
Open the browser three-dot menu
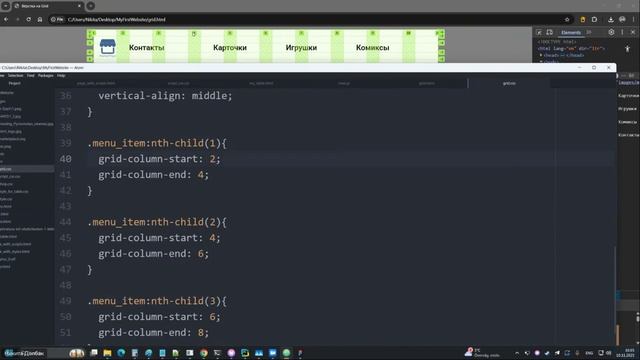[633, 19]
